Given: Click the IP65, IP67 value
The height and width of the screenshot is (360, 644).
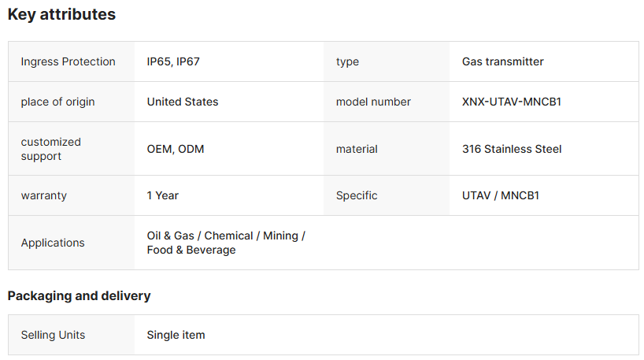Looking at the screenshot, I should pyautogui.click(x=173, y=61).
